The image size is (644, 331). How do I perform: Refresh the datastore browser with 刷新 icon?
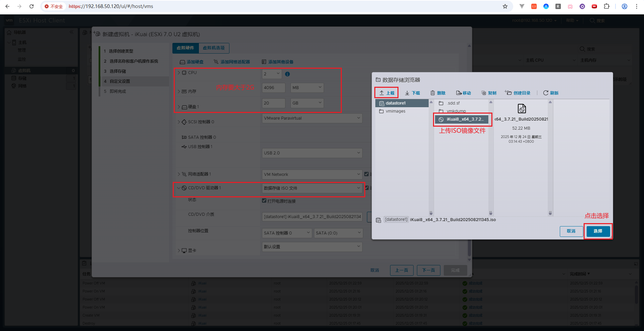click(x=546, y=93)
